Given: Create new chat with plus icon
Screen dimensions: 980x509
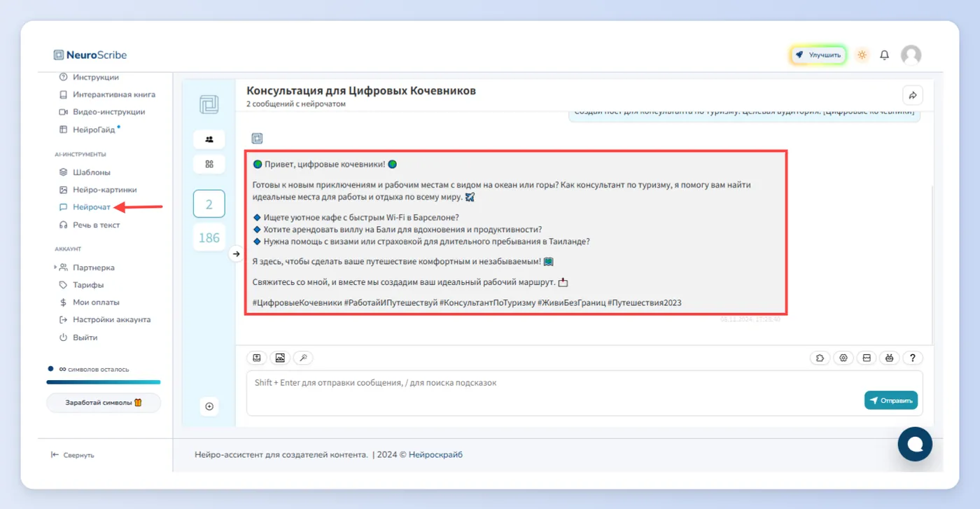Looking at the screenshot, I should tap(209, 406).
